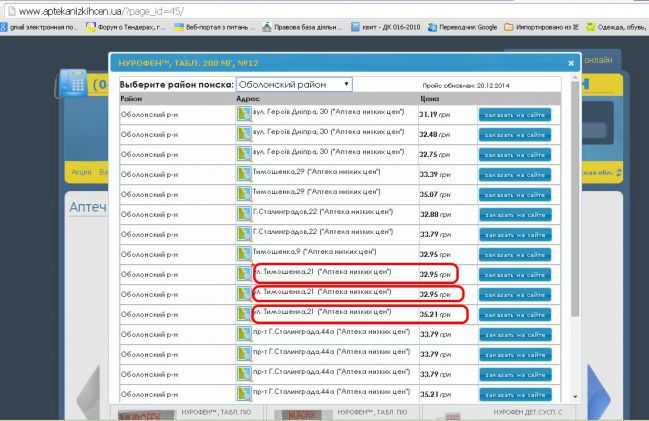The height and width of the screenshot is (421, 649).
Task: Click the онлайн tab behind the popup
Action: 598,60
